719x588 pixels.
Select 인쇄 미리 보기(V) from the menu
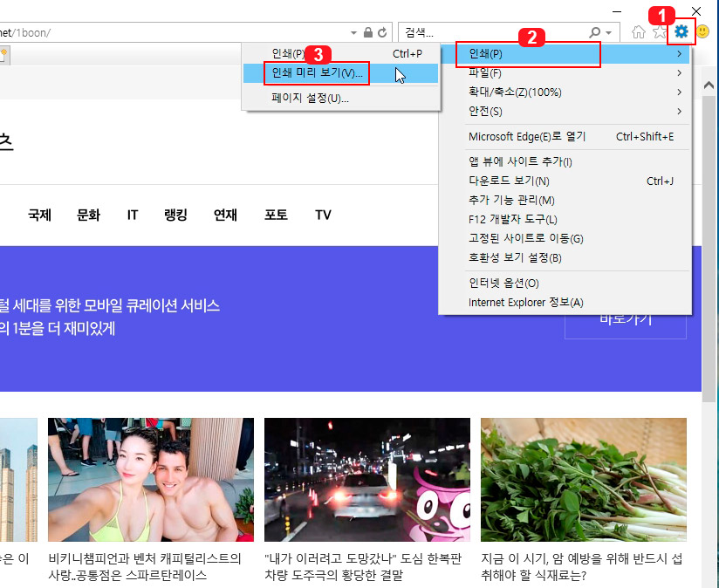pyautogui.click(x=317, y=73)
